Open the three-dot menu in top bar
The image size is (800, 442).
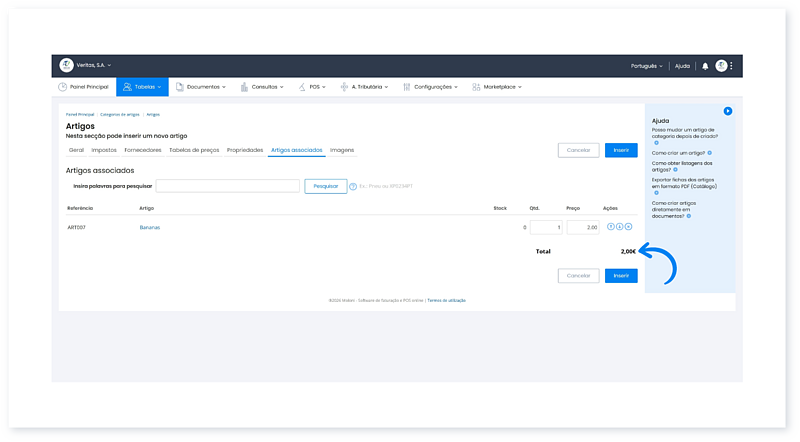[x=732, y=66]
